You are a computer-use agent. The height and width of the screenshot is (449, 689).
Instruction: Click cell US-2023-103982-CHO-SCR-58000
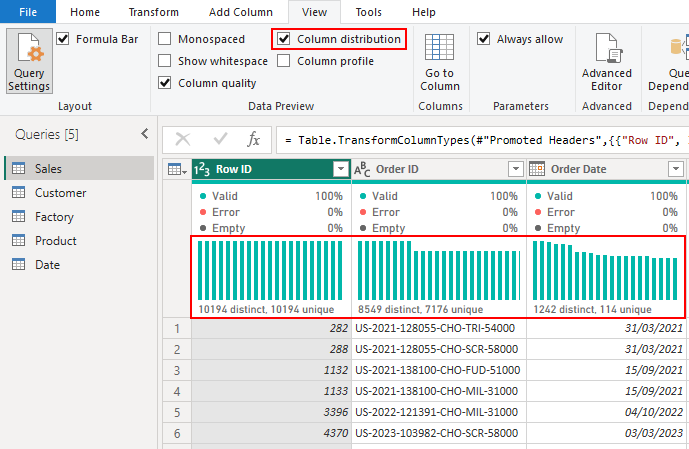click(x=439, y=433)
